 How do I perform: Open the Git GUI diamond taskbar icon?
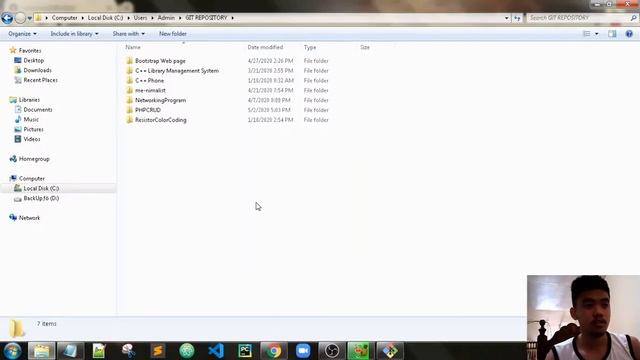pyautogui.click(x=390, y=351)
